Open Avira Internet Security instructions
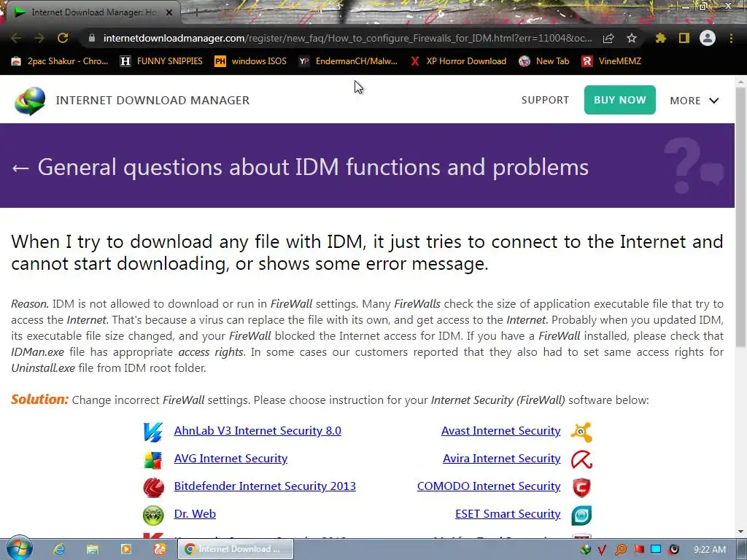Image resolution: width=747 pixels, height=560 pixels. (x=502, y=458)
